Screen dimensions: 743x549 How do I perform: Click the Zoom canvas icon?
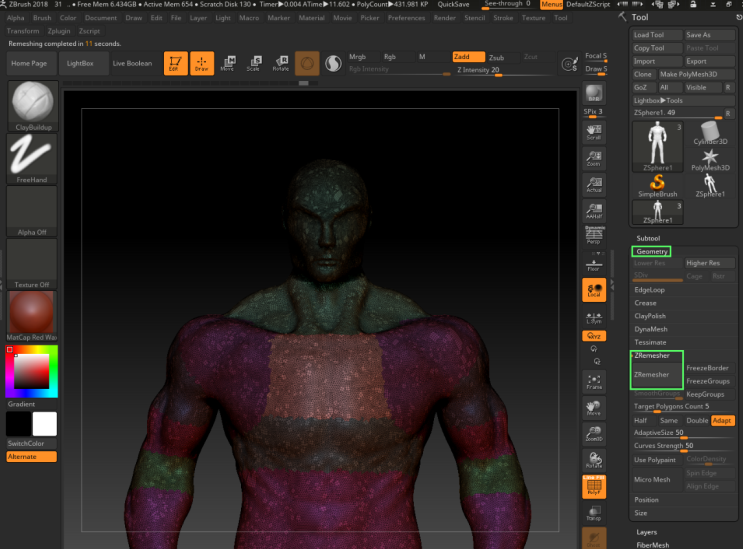coord(594,158)
